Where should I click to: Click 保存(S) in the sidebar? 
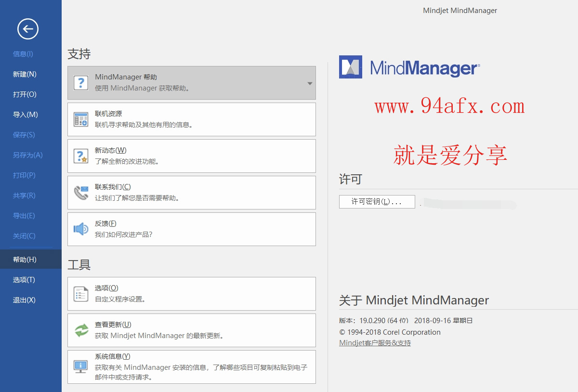[x=24, y=135]
